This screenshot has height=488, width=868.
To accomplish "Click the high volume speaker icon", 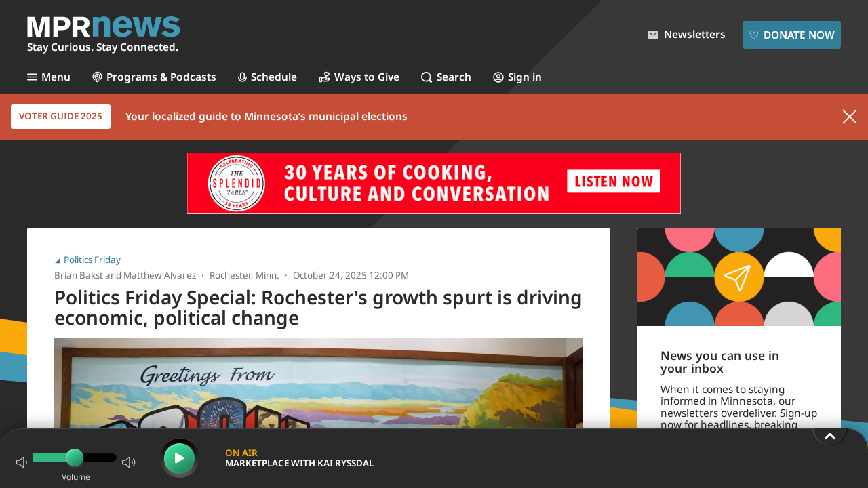I will tap(129, 462).
